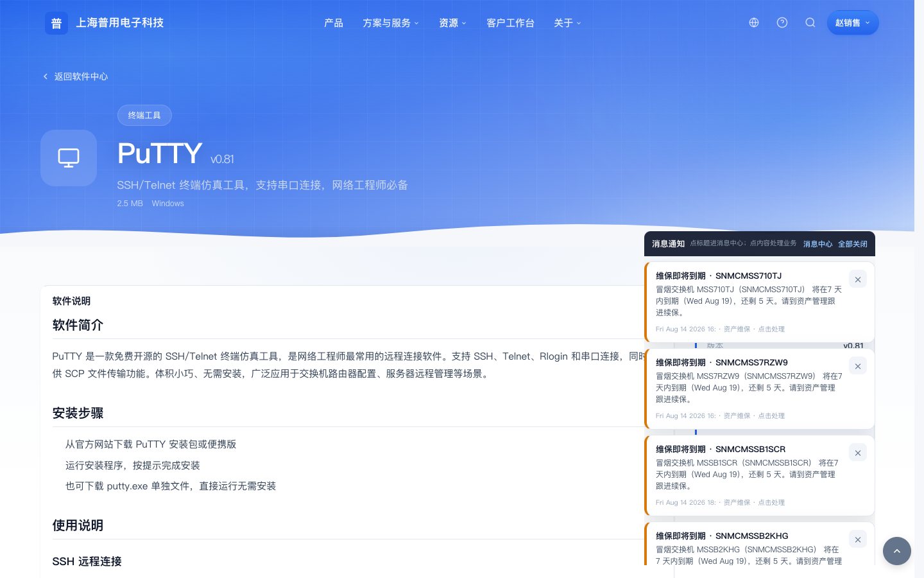Screen dimensions: 924x578
Task: Click the step 从官方网站下载 PuTTY 安装包或便携版
Action: pyautogui.click(x=151, y=444)
